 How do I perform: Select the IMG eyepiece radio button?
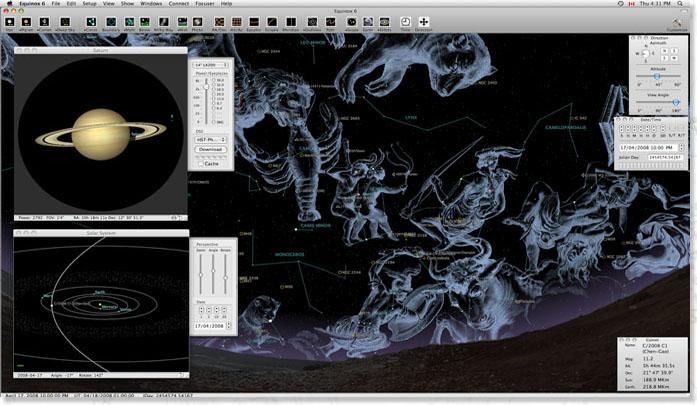click(213, 122)
